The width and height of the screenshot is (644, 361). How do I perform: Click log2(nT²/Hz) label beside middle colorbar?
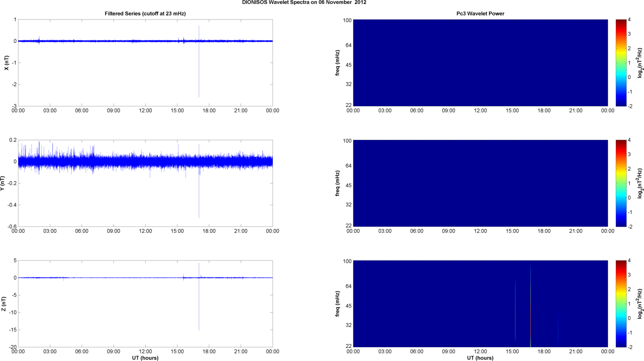tap(640, 183)
